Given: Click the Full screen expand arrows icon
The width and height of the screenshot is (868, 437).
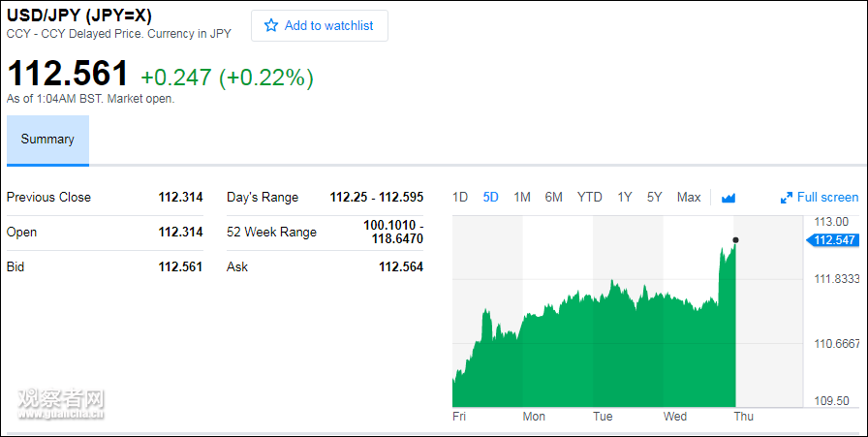Looking at the screenshot, I should [x=787, y=198].
